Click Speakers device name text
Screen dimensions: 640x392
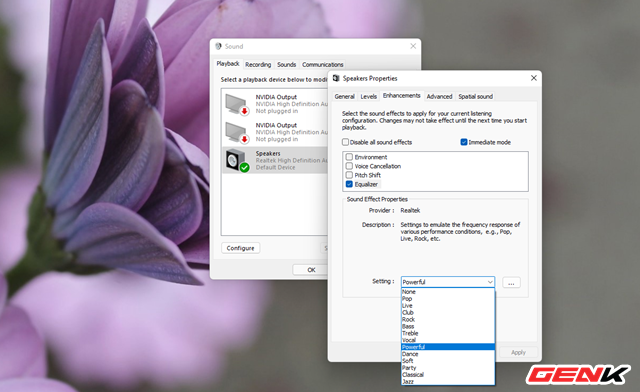268,153
